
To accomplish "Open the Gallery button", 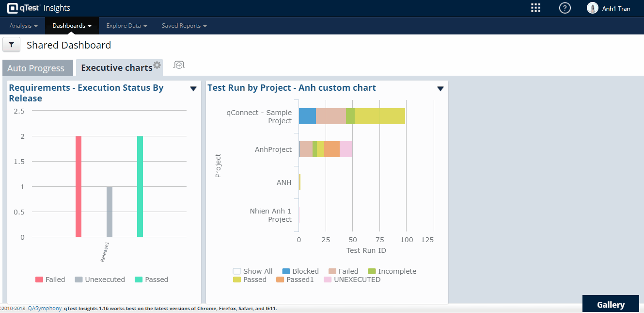I will [611, 304].
